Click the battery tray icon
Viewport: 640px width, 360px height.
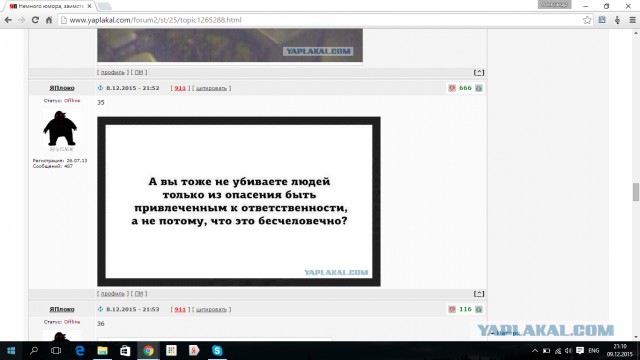pos(547,351)
